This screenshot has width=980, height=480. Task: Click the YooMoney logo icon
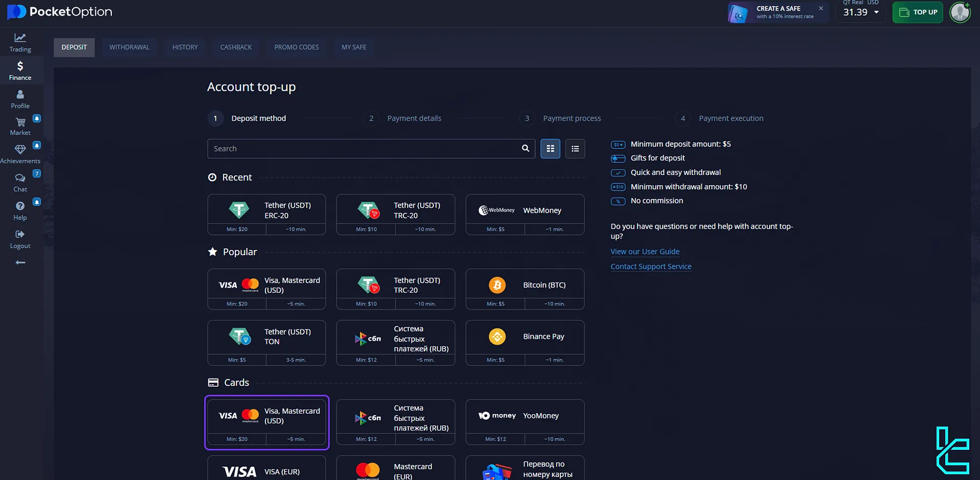coord(497,416)
